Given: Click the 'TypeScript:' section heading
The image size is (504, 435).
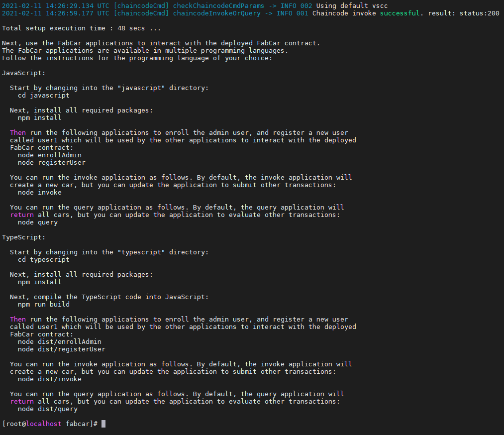Looking at the screenshot, I should tap(24, 237).
